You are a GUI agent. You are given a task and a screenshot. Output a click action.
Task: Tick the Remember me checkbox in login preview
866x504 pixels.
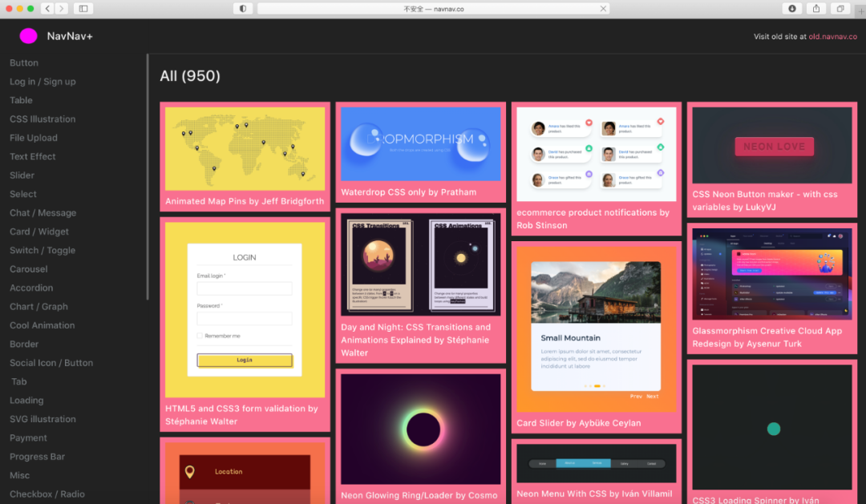click(x=200, y=336)
